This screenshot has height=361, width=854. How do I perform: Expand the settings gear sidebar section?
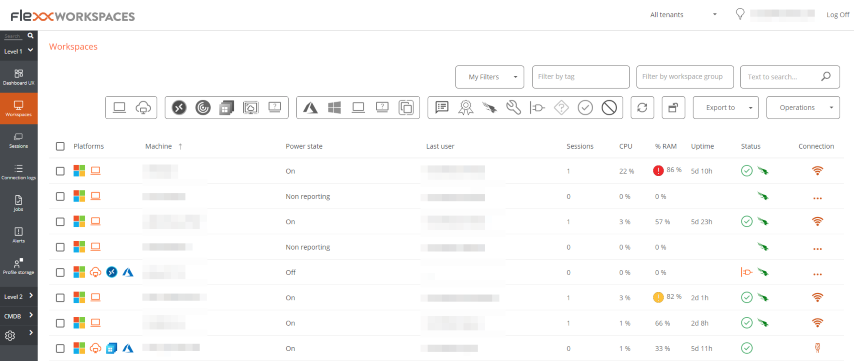point(19,335)
